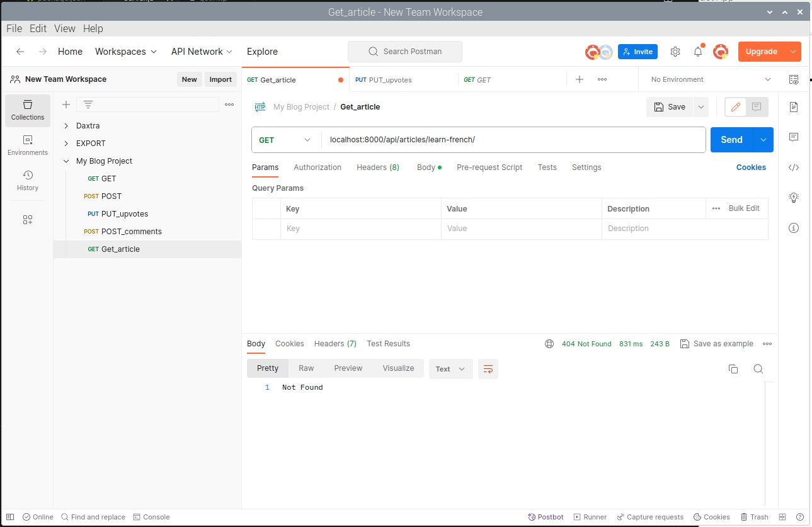Image resolution: width=812 pixels, height=527 pixels.
Task: Open the HTTP method GET dropdown
Action: [286, 140]
